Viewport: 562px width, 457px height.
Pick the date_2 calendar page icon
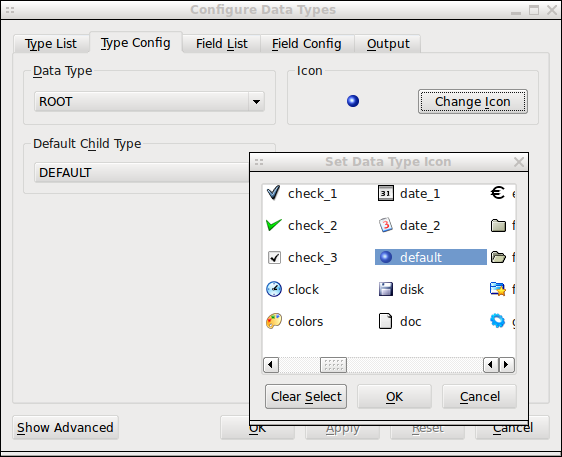[386, 225]
